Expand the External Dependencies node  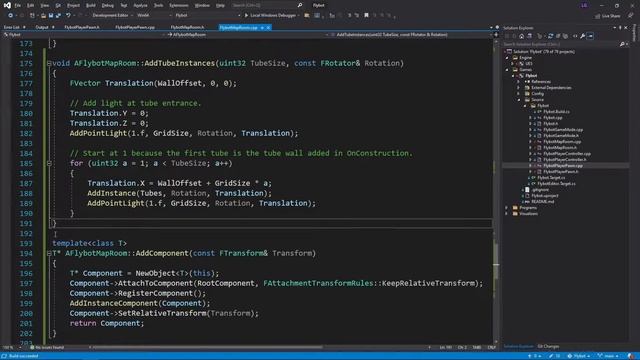519,88
